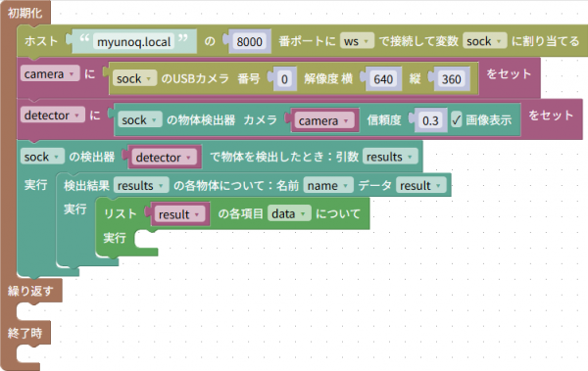Open detector dropdown in detection event block
This screenshot has height=371, width=588.
coord(165,158)
